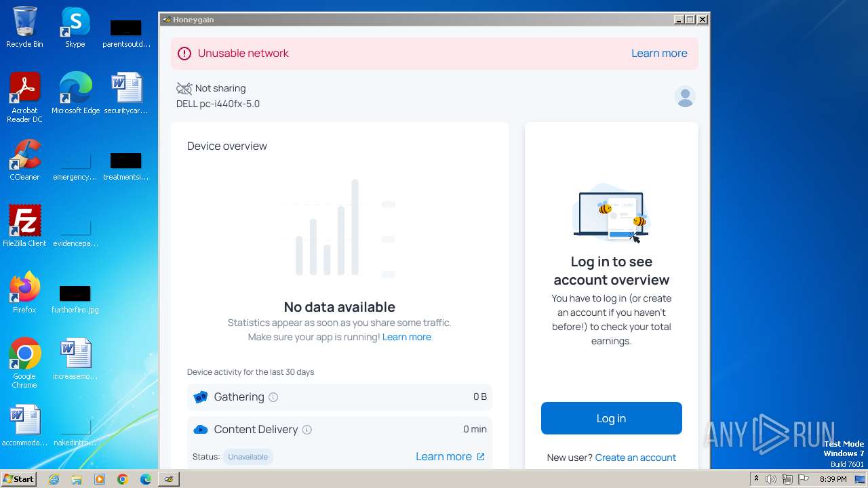The height and width of the screenshot is (488, 868).
Task: Select the furtherfire.jpg file icon
Action: [x=75, y=299]
